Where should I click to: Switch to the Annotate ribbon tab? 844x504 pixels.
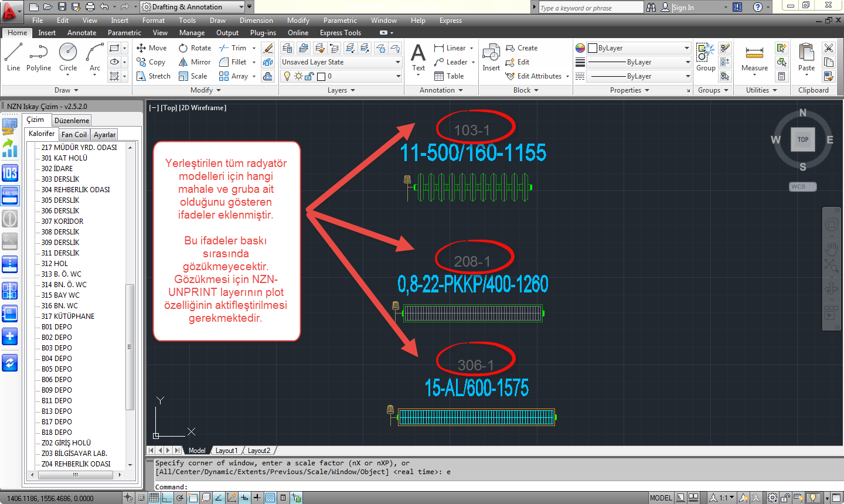(x=81, y=33)
